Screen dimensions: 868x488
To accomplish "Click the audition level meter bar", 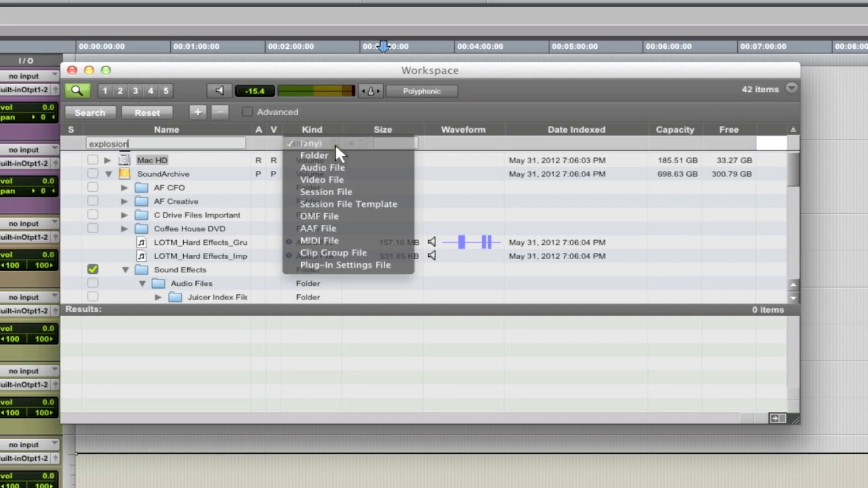I will click(x=315, y=91).
